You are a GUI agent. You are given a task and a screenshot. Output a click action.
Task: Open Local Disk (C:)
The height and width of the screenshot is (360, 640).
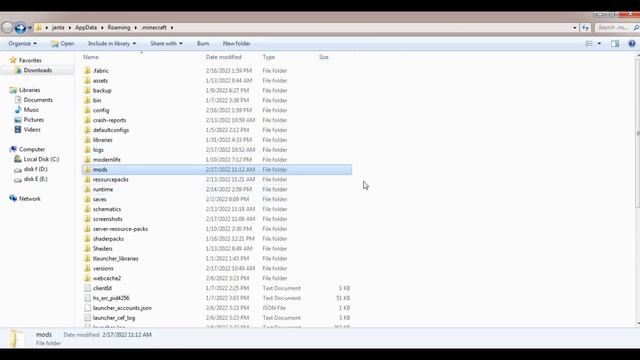[x=37, y=159]
